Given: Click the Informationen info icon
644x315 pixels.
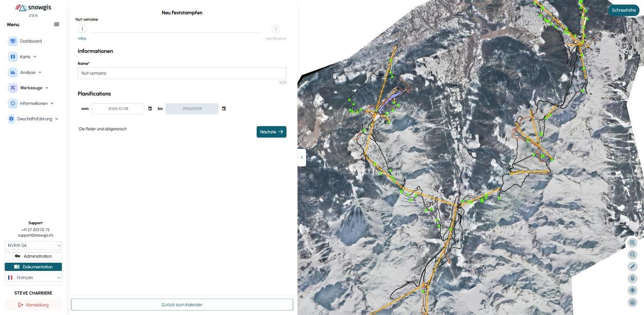Looking at the screenshot, I should [13, 103].
